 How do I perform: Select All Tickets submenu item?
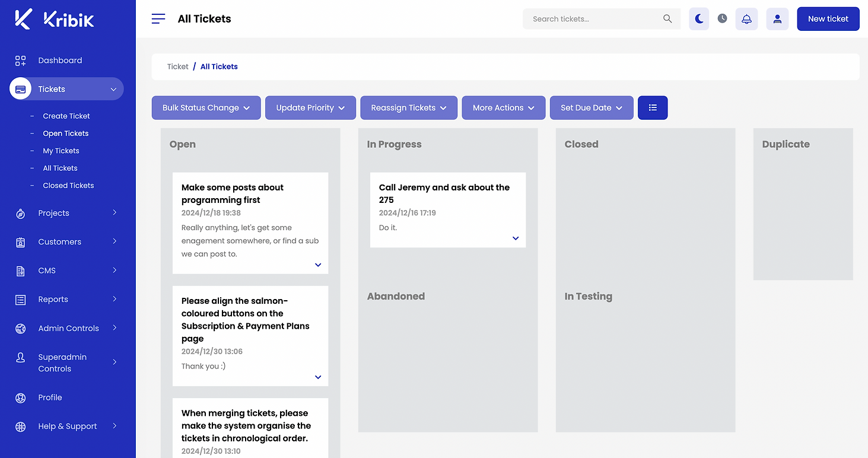pyautogui.click(x=60, y=168)
